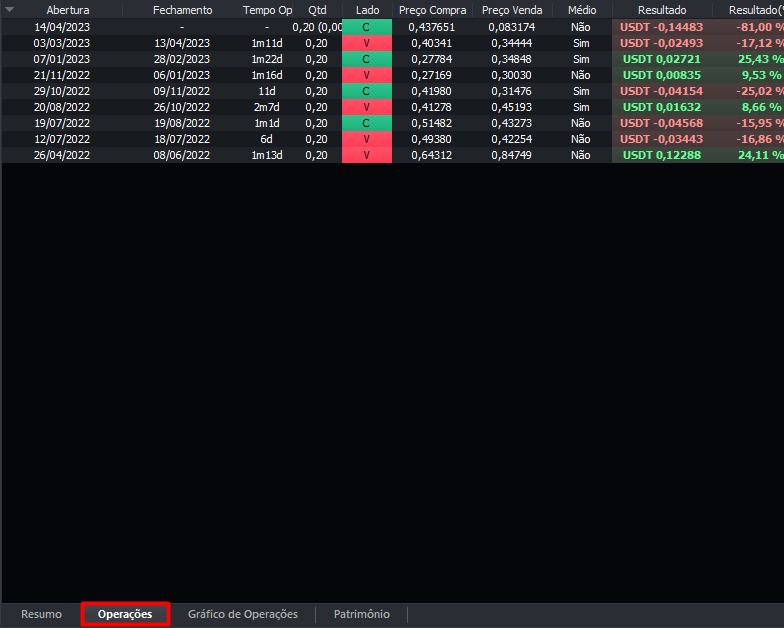The image size is (784, 628).
Task: Click the Médio column header
Action: 581,10
